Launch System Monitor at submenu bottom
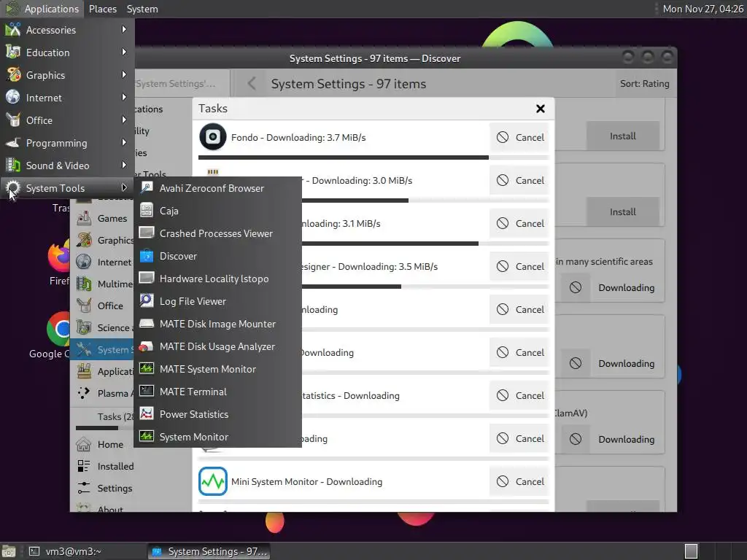 (217, 437)
